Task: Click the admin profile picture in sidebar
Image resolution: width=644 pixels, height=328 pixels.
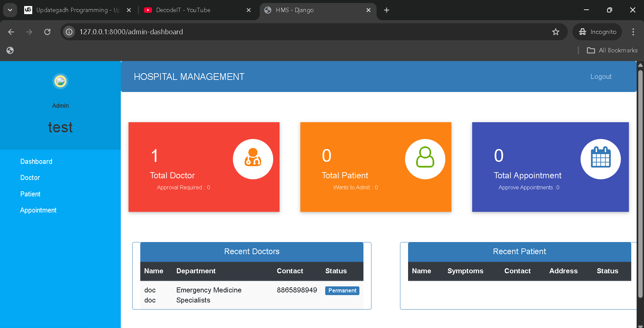Action: coord(60,81)
